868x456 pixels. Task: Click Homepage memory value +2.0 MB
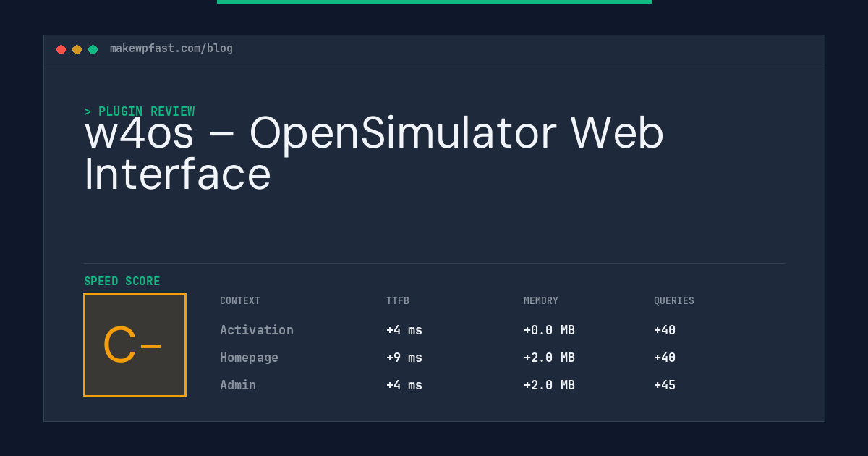tap(549, 358)
